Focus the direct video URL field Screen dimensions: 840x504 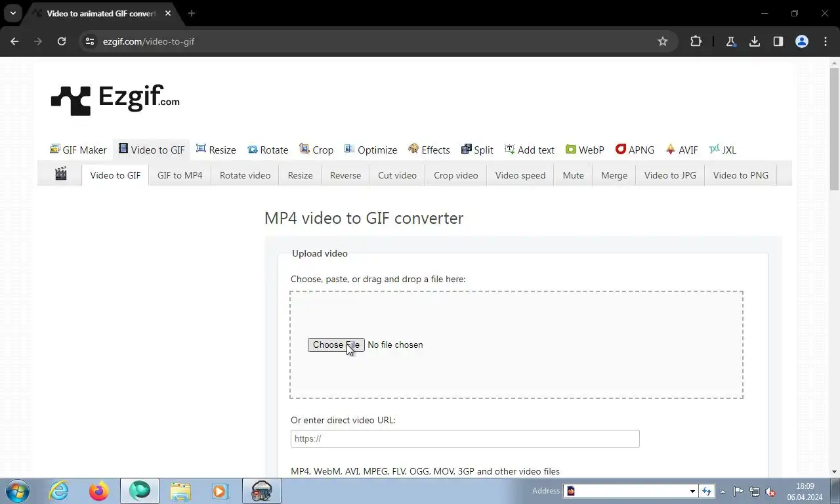465,438
